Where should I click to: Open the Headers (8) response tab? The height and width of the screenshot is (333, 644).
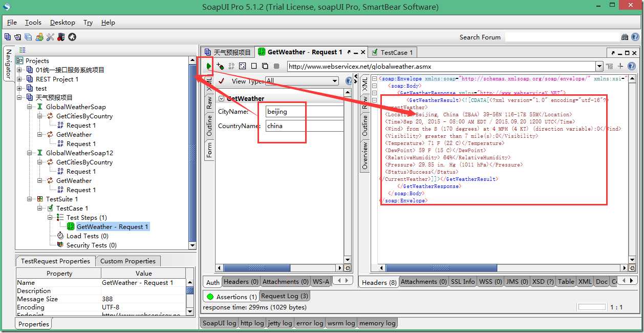pos(379,282)
